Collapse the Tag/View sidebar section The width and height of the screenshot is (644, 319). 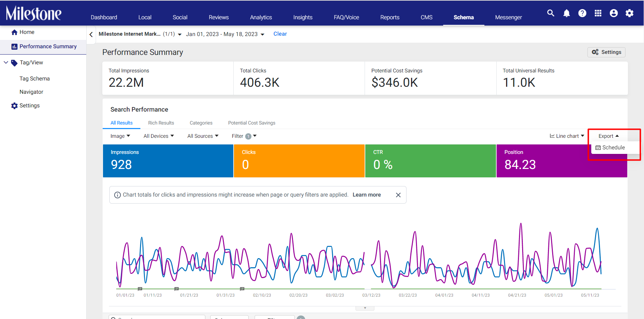(x=6, y=63)
